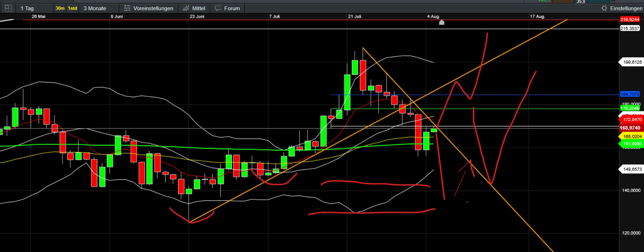Click the 21 Juli date label
This screenshot has width=644, height=252.
(354, 16)
